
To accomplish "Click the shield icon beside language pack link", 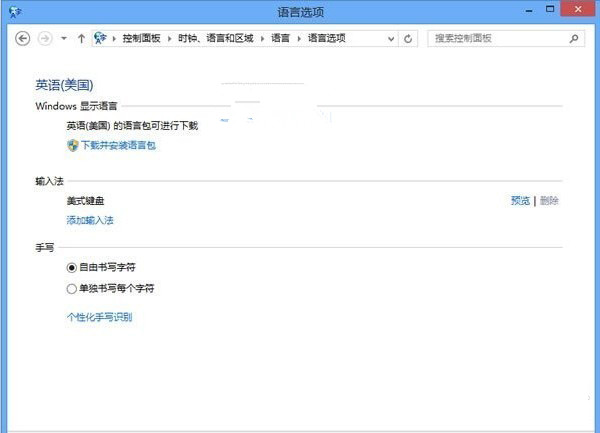I will (72, 145).
